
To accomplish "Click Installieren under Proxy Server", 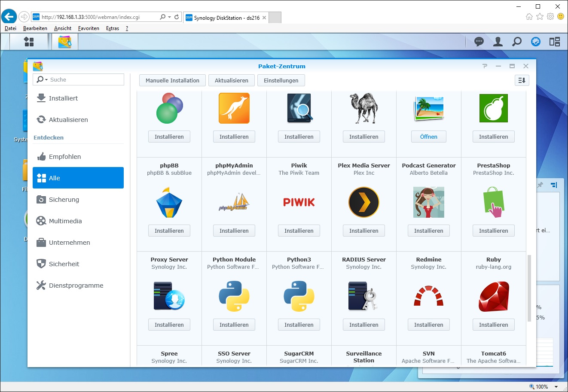I will click(169, 325).
